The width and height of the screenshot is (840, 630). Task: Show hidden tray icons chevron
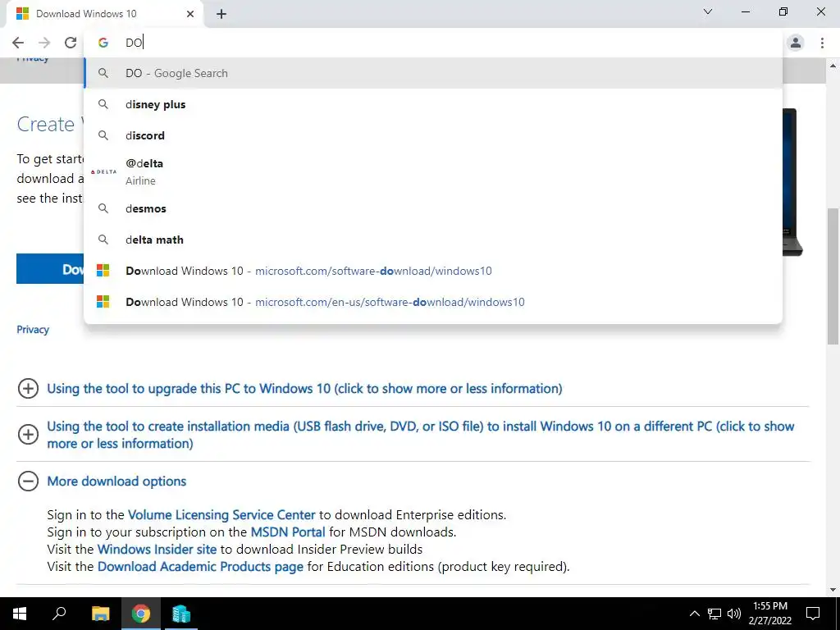click(694, 614)
